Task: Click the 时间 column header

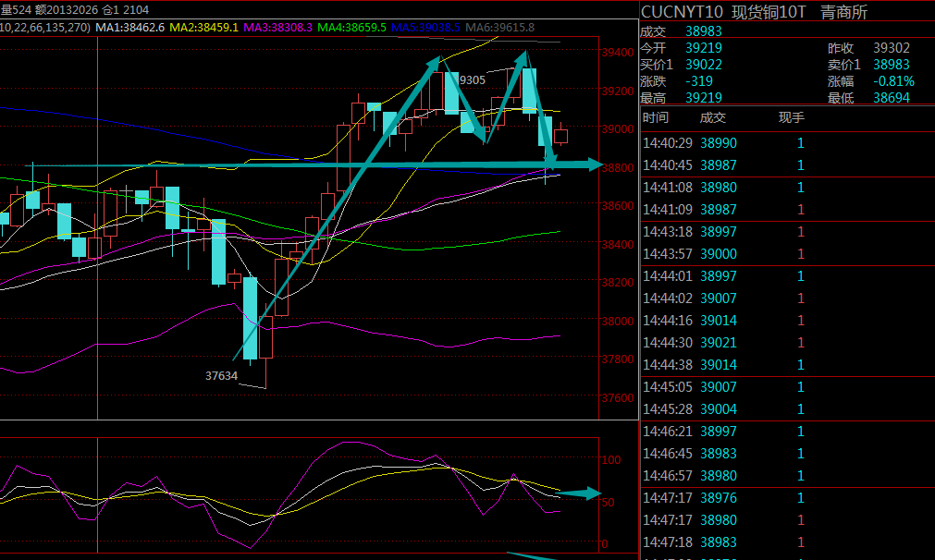Action: [656, 117]
